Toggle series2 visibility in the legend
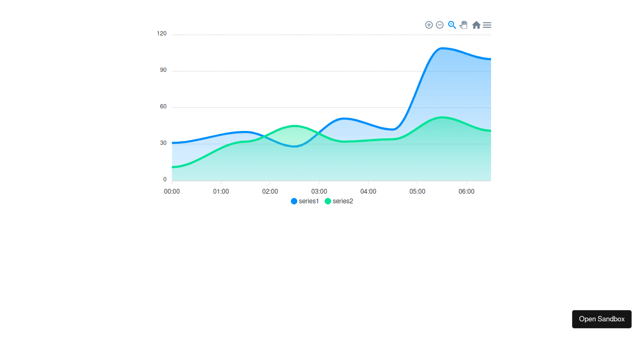 pyautogui.click(x=342, y=201)
